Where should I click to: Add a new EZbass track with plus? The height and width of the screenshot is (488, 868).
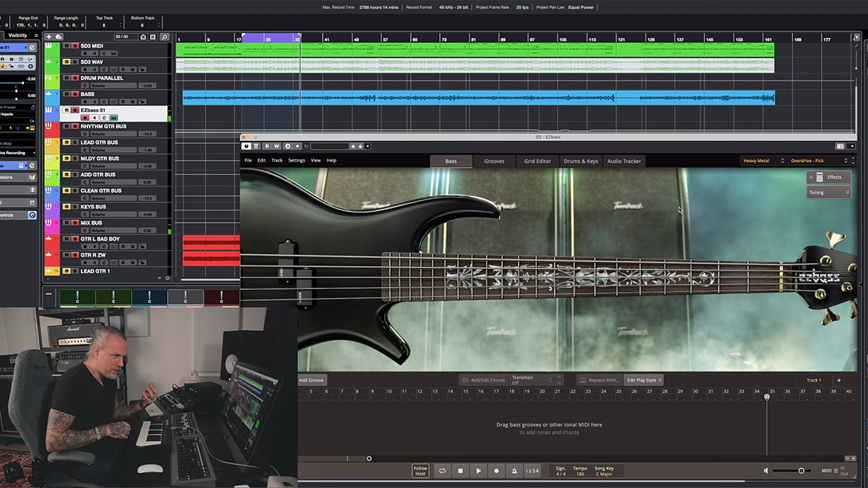coord(839,380)
